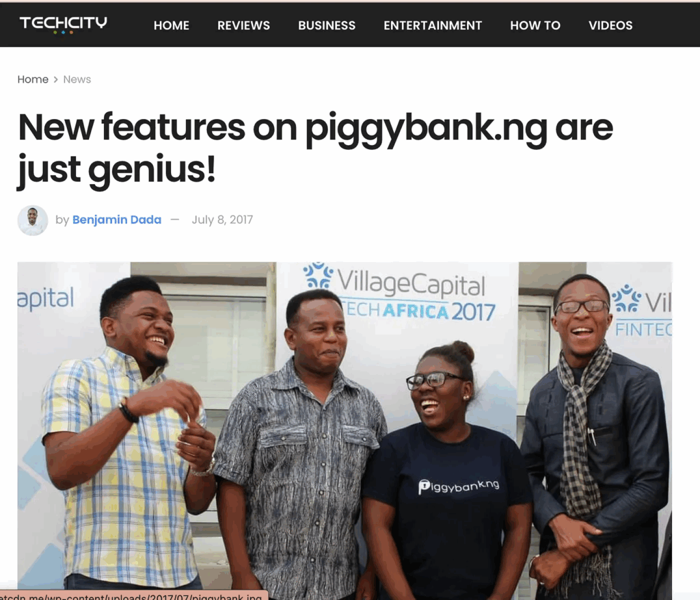The height and width of the screenshot is (600, 700).
Task: Click the breadcrumb chevron separator
Action: [x=56, y=79]
